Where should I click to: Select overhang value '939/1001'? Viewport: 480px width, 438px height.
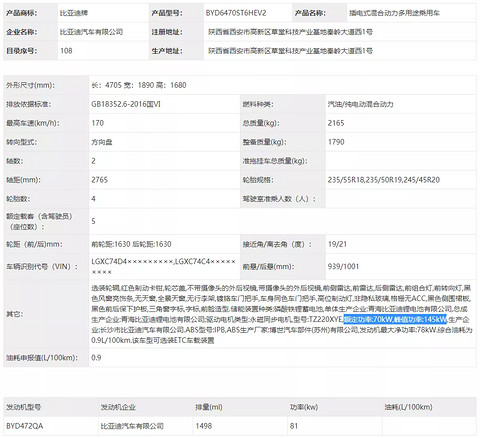click(x=343, y=267)
